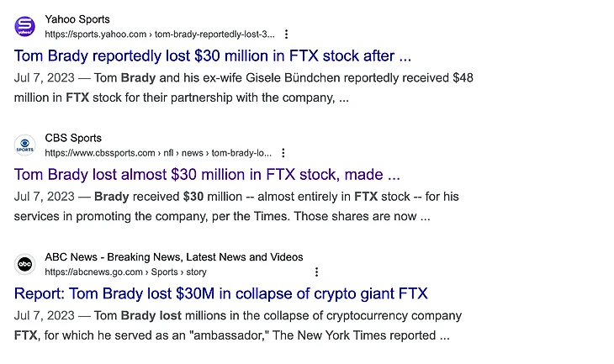The width and height of the screenshot is (614, 364).
Task: Open 'Tom Brady lost almost $30 million' headline
Action: pos(207,175)
